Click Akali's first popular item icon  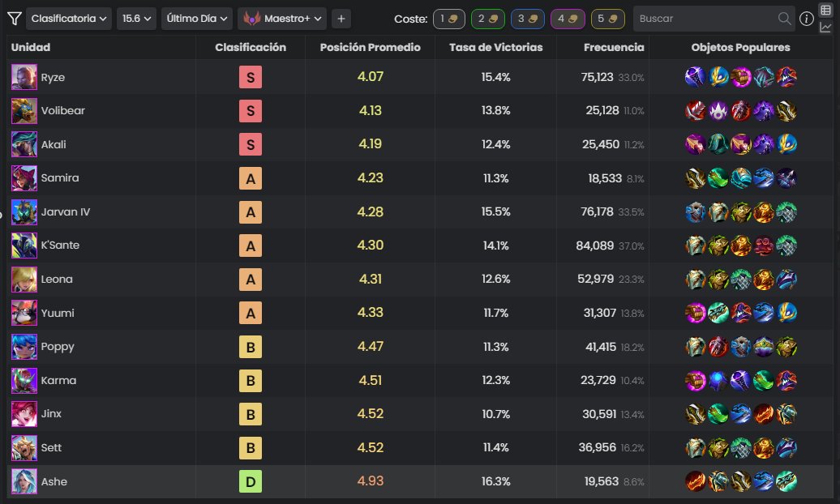(695, 144)
